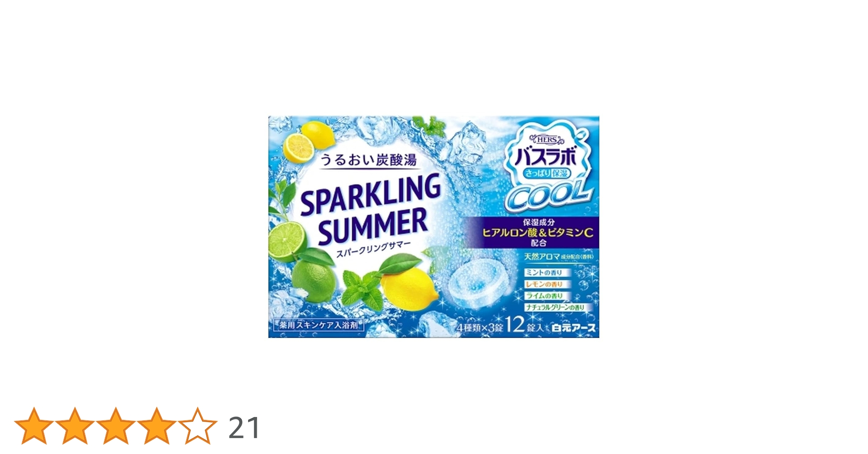Screen dimensions: 868x454
Task: Click the empty fifth rating star
Action: 197,426
